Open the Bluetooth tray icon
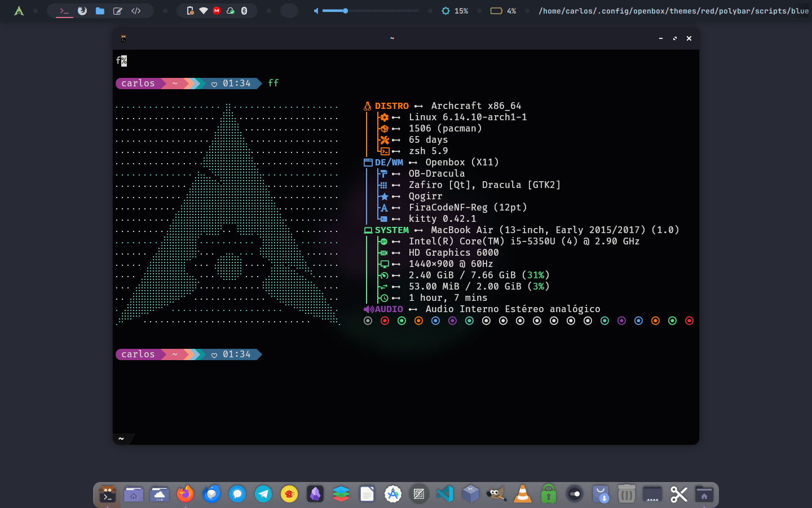The image size is (812, 508). point(244,11)
